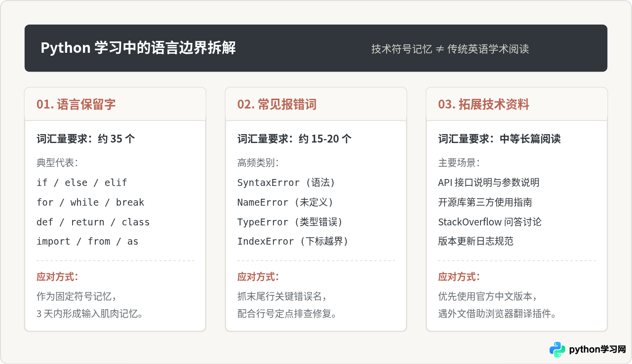The image size is (632, 364).
Task: Click StackOverflow 问答讨论 line
Action: (x=490, y=222)
